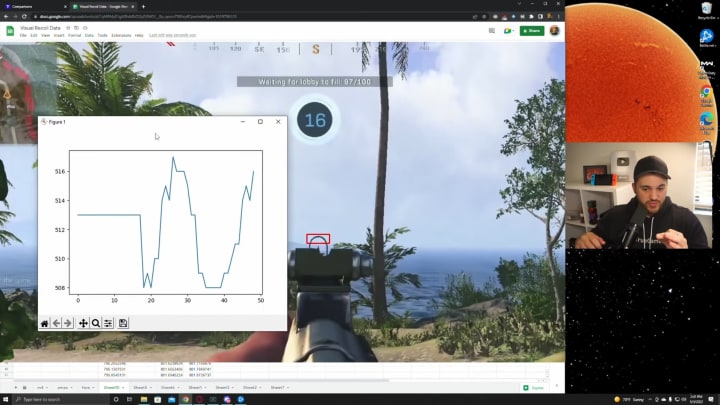Open the Sheet10 tab dropdown arrow
The image size is (720, 405).
[x=123, y=388]
